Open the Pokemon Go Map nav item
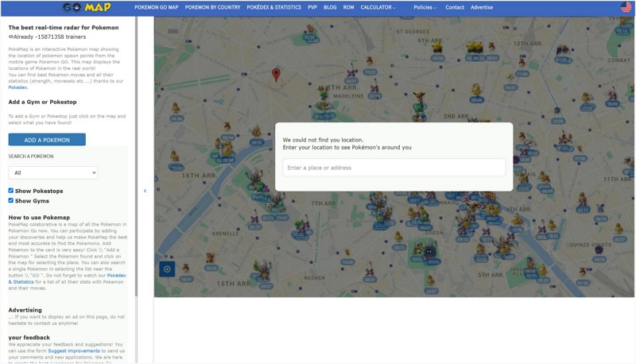Viewport: 636px width, 364px height. [156, 7]
